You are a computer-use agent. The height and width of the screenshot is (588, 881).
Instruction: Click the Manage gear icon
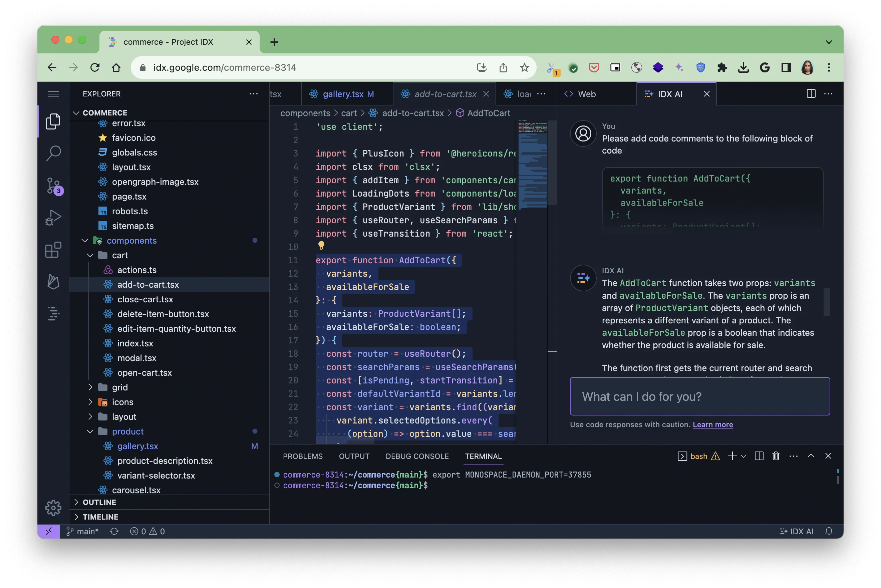53,508
